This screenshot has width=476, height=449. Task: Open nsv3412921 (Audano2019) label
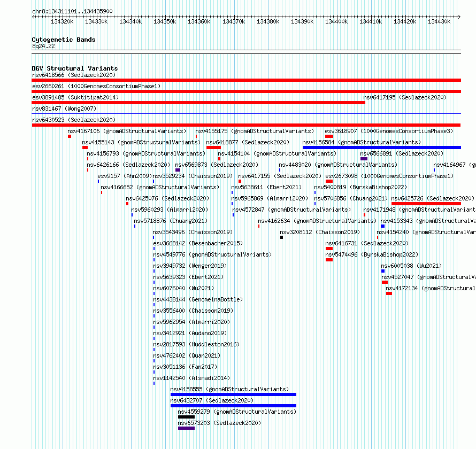tap(190, 333)
